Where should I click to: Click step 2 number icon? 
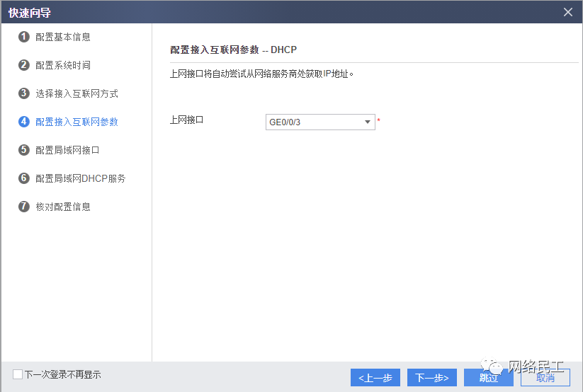24,65
